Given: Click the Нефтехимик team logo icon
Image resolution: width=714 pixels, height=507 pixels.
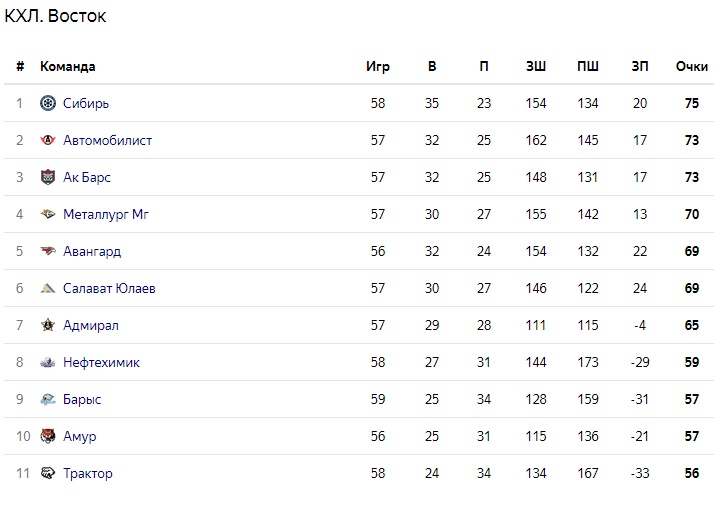Looking at the screenshot, I should coord(48,362).
